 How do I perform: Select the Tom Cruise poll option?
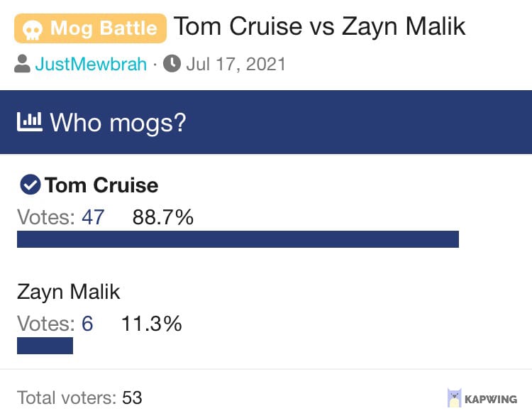coord(101,185)
